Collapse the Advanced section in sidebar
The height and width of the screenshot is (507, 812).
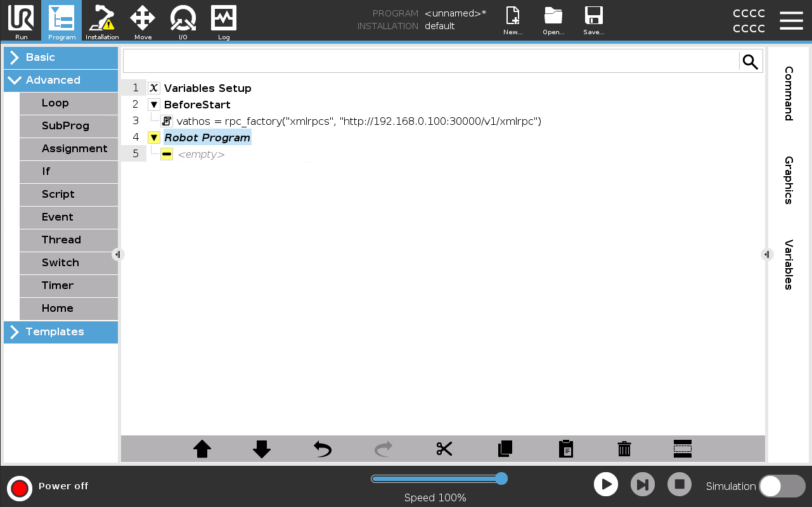pyautogui.click(x=60, y=80)
